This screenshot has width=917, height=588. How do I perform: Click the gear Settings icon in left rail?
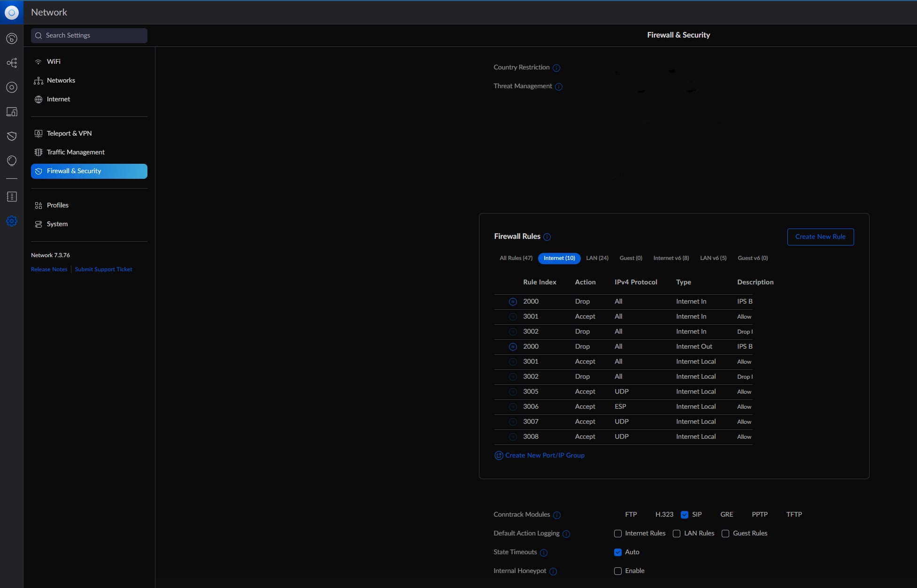click(12, 221)
